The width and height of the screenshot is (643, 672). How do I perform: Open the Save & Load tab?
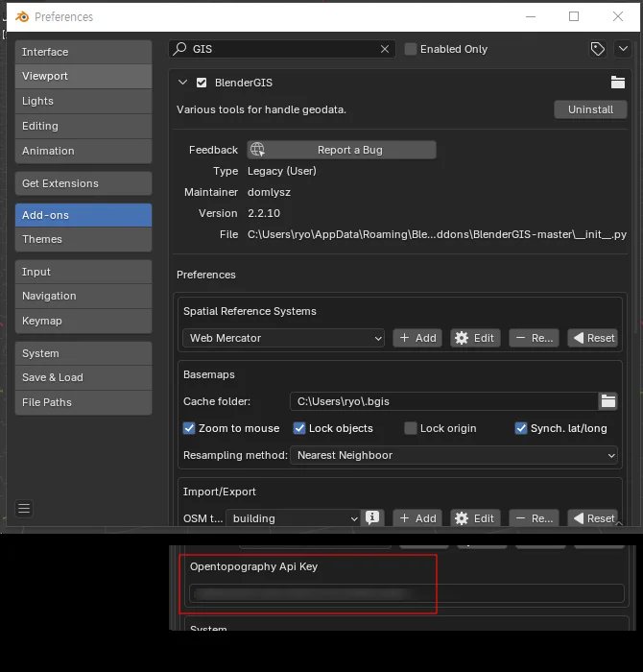point(83,377)
